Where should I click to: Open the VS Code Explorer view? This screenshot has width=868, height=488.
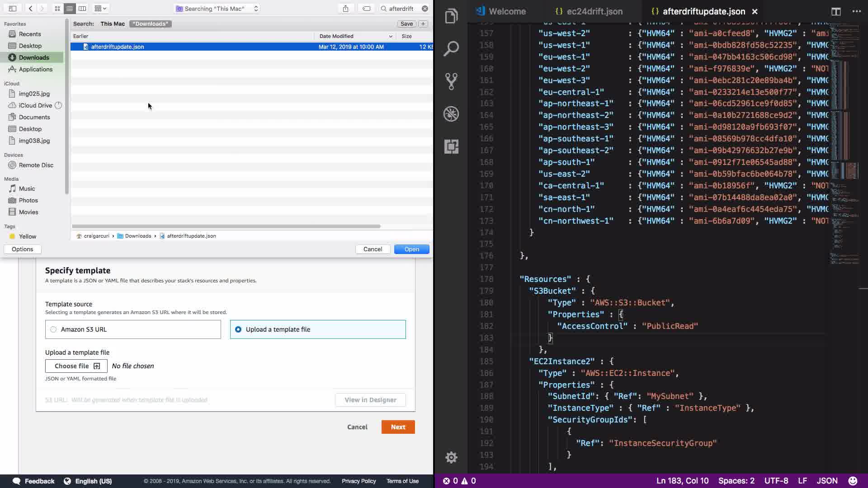(x=451, y=17)
